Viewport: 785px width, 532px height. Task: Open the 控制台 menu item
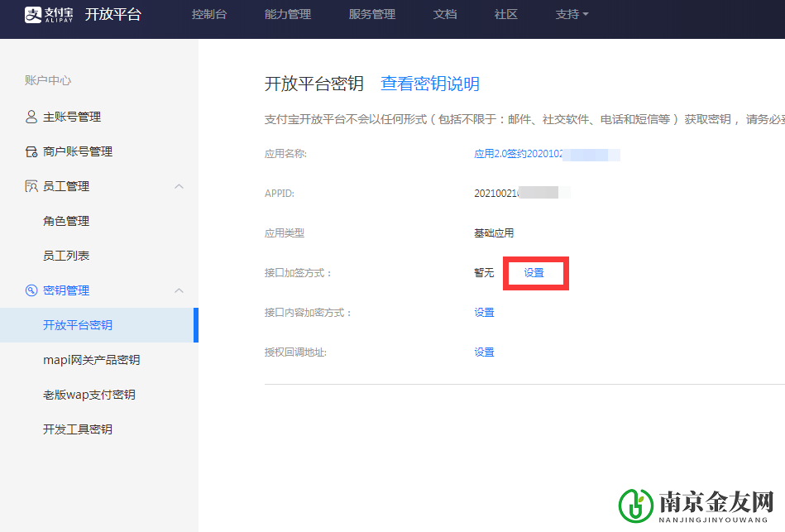pos(209,14)
